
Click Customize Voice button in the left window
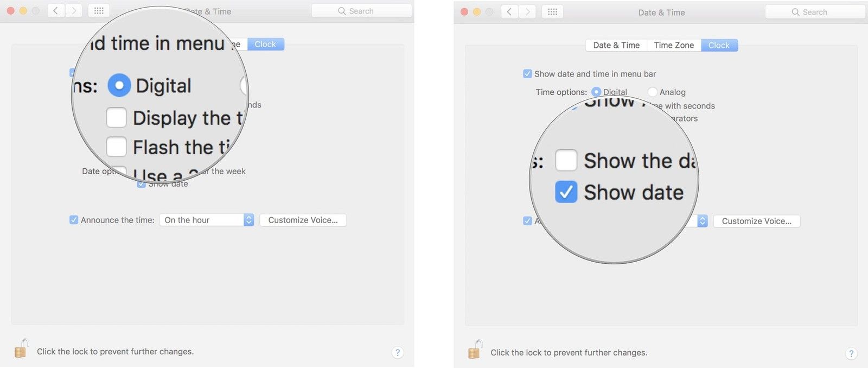303,220
